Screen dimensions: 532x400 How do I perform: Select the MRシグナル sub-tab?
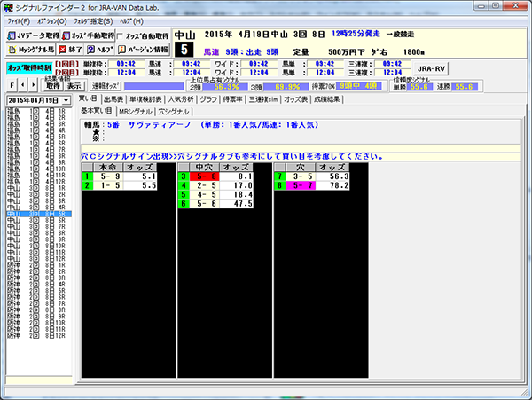click(x=135, y=112)
